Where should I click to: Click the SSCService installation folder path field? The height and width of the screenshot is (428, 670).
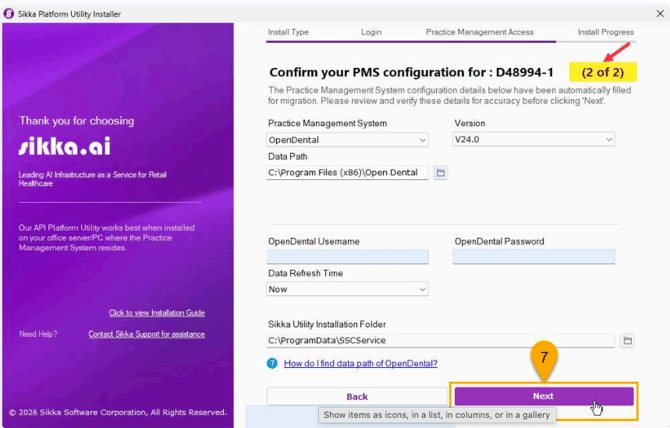click(441, 341)
